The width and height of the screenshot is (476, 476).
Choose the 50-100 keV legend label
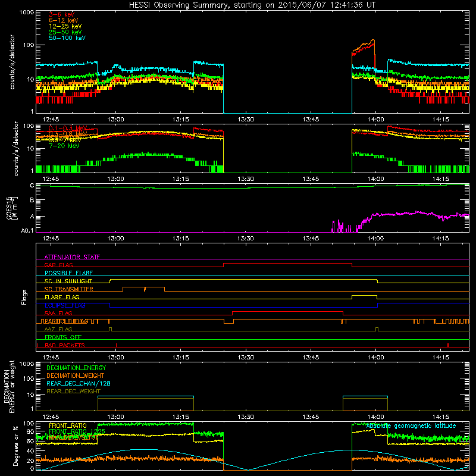point(67,38)
